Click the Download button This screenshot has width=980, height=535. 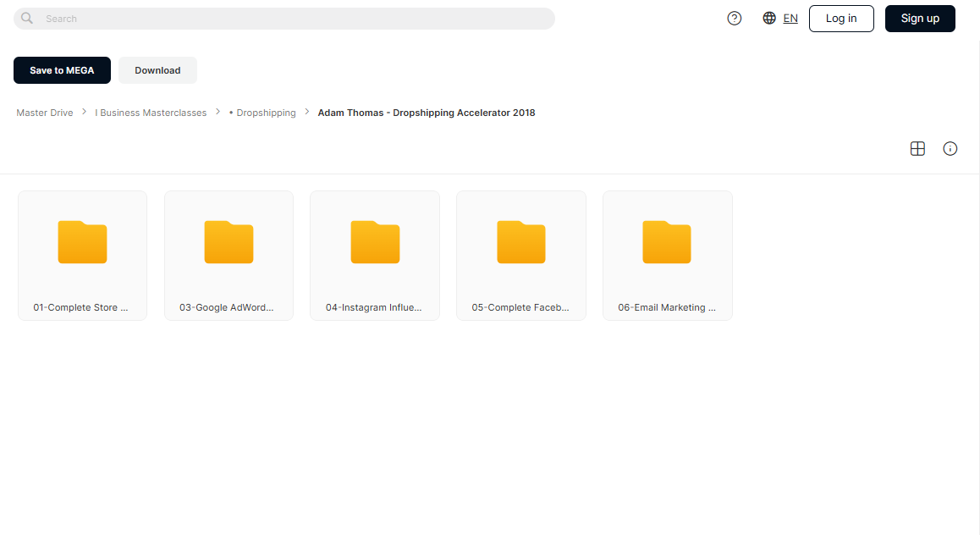point(157,70)
